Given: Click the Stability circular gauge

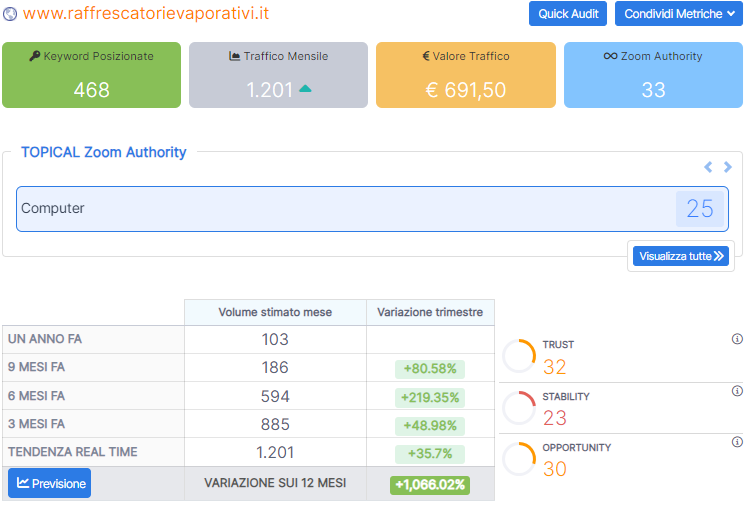Looking at the screenshot, I should tap(519, 408).
